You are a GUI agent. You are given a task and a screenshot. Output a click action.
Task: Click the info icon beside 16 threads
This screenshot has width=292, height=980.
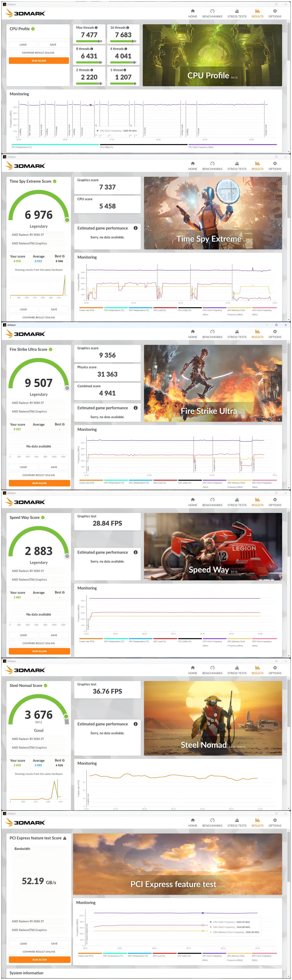pos(128,28)
